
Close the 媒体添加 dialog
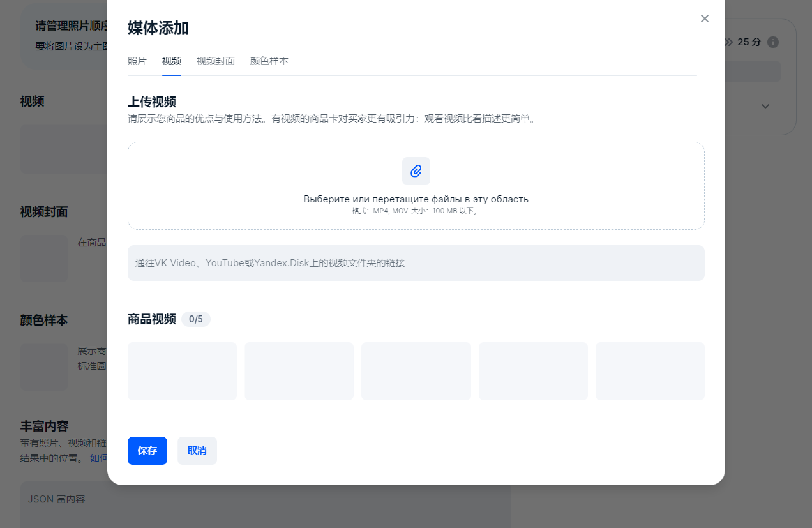click(705, 19)
